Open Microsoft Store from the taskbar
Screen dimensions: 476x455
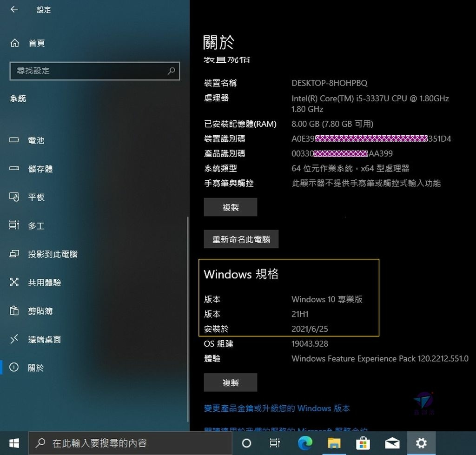click(x=363, y=443)
